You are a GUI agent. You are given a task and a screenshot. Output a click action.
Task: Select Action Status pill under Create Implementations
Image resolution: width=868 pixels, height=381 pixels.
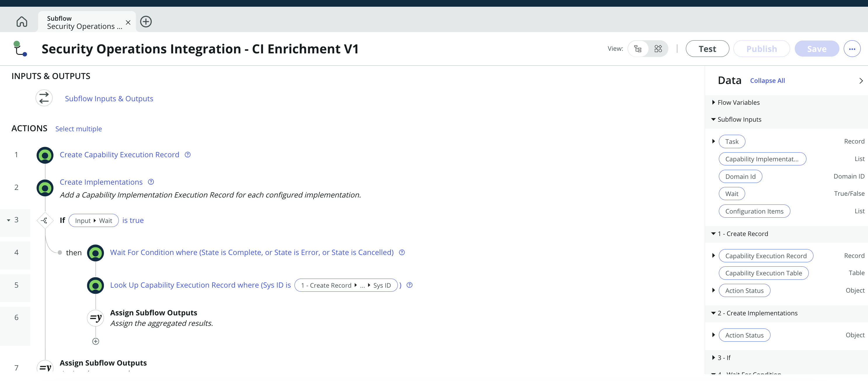tap(744, 335)
